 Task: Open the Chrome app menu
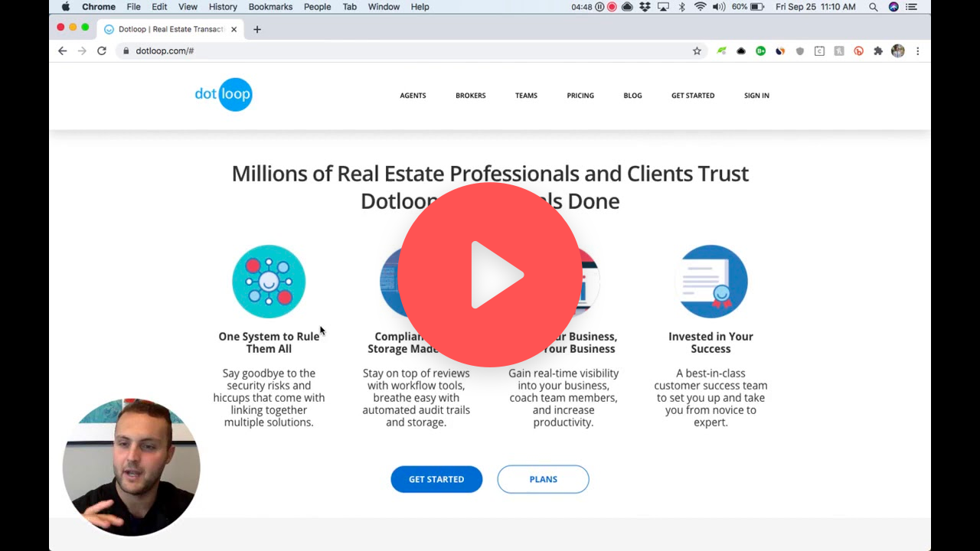[99, 7]
